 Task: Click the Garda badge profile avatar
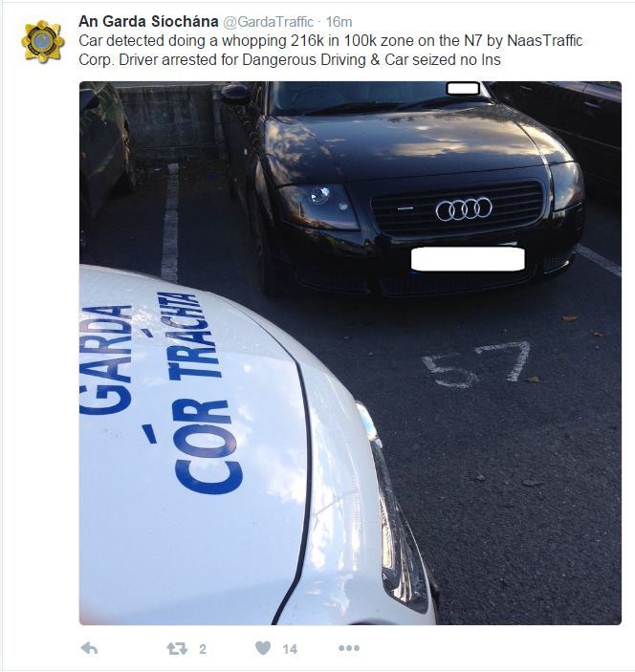(x=42, y=41)
